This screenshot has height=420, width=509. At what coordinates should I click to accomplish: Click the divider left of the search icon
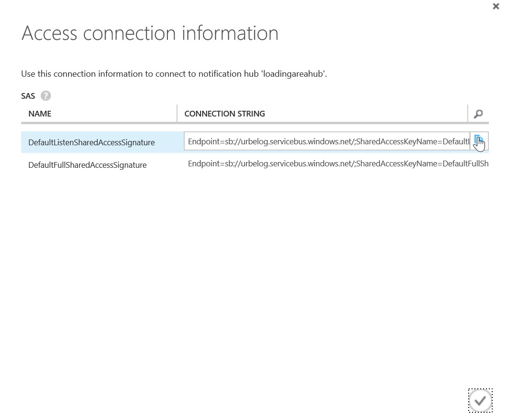[468, 114]
